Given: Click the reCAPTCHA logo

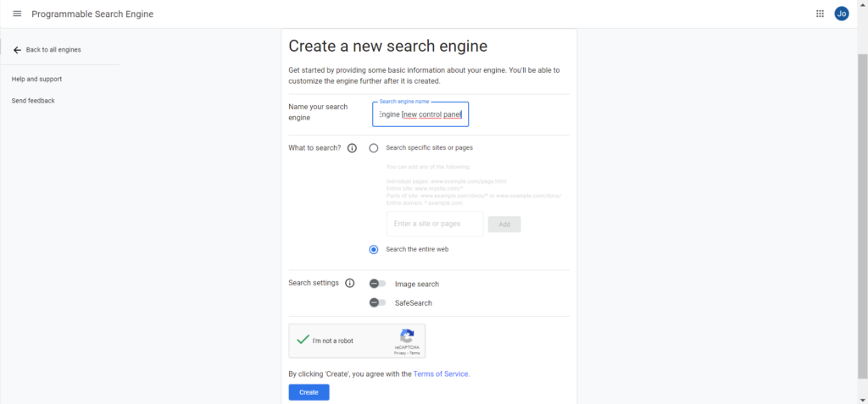Looking at the screenshot, I should click(x=407, y=336).
